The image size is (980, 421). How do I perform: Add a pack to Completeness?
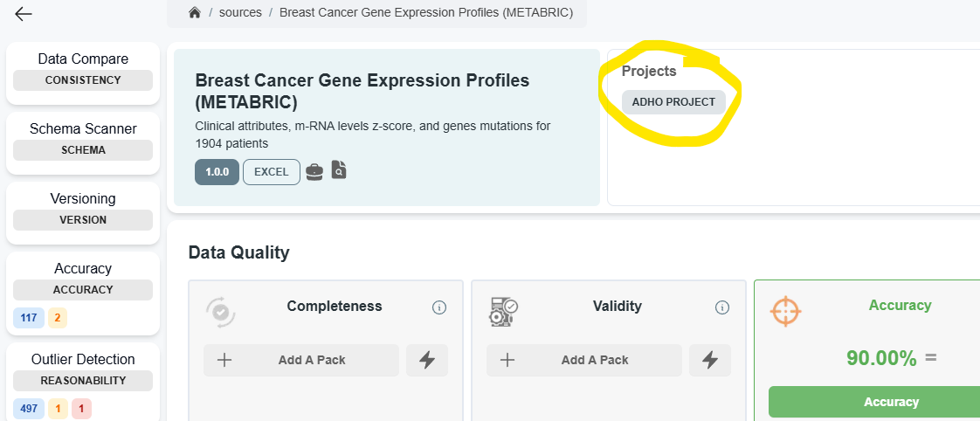click(x=301, y=360)
